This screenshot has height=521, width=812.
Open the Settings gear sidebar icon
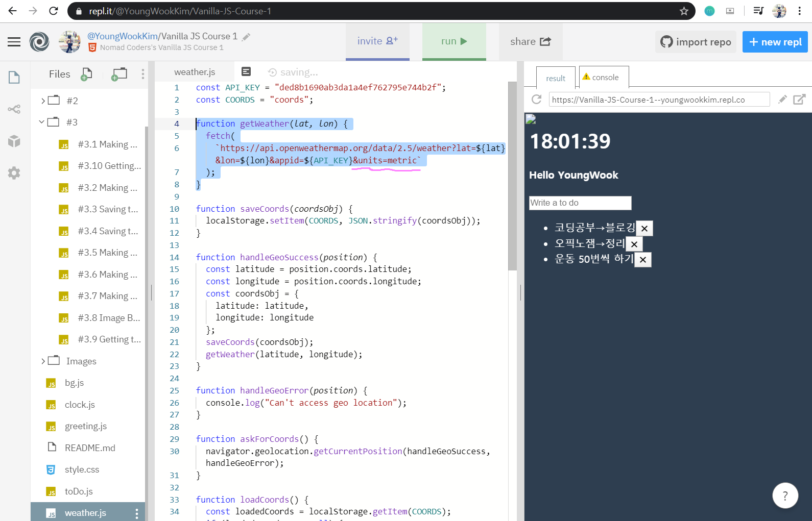(14, 173)
